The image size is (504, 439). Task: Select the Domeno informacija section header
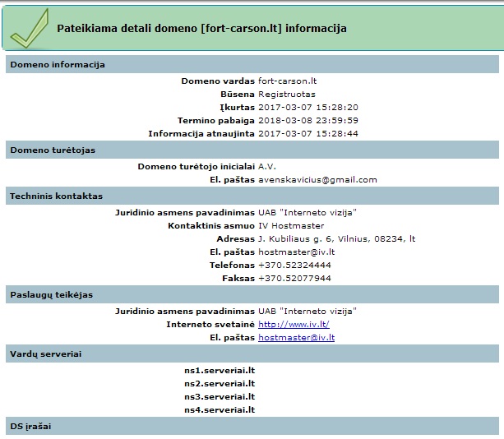[252, 64]
